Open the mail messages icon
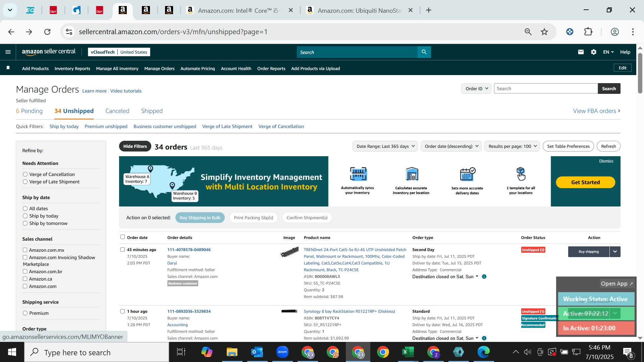Screen dimensions: 644x362 click(581, 52)
